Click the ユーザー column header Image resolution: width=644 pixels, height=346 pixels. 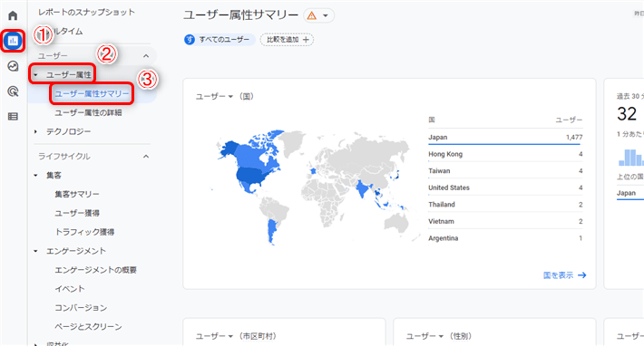click(x=569, y=120)
